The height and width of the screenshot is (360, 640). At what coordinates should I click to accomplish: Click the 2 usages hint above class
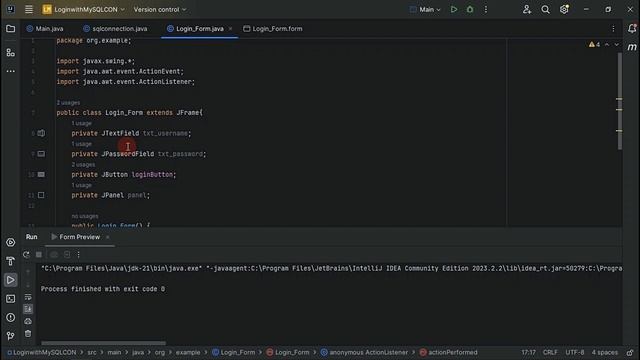(x=68, y=102)
